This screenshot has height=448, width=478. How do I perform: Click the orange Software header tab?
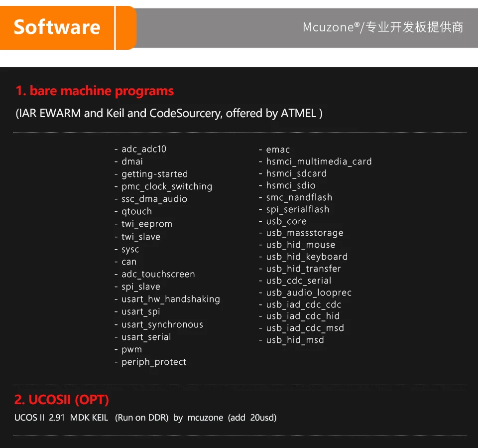[57, 27]
